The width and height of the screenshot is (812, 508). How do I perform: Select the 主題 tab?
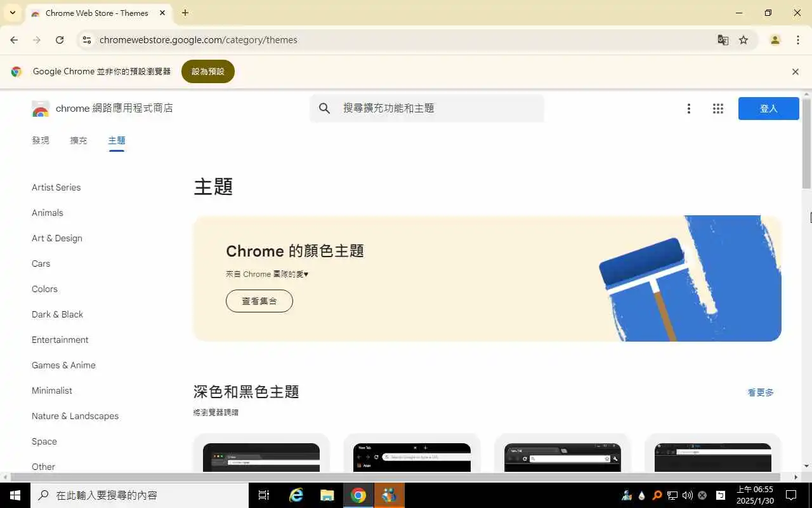pos(117,140)
